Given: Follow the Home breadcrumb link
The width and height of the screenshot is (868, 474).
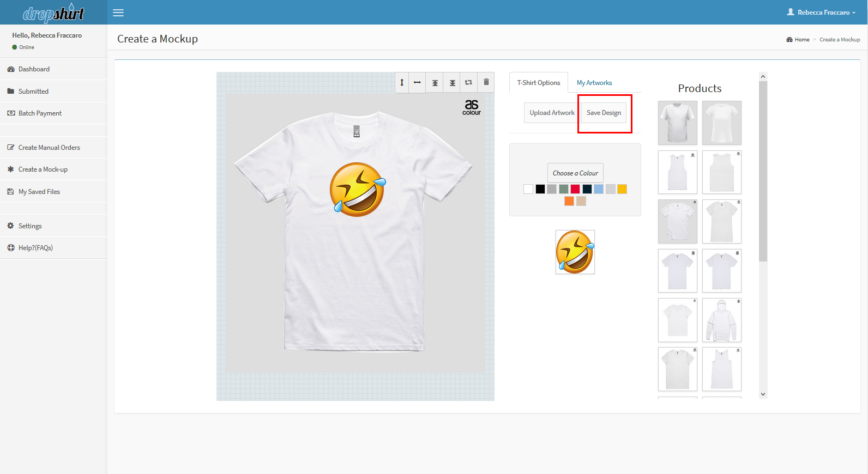Looking at the screenshot, I should [802, 40].
